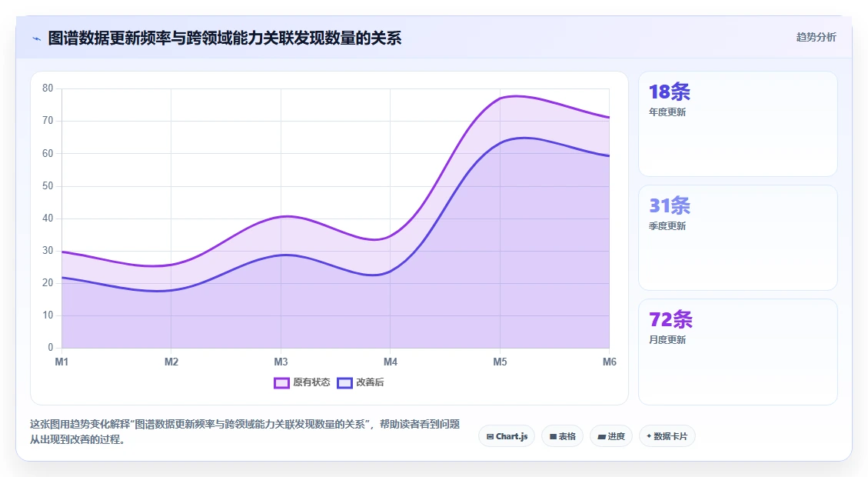The width and height of the screenshot is (868, 477).
Task: Click the purple line peak near M5
Action: [x=515, y=96]
